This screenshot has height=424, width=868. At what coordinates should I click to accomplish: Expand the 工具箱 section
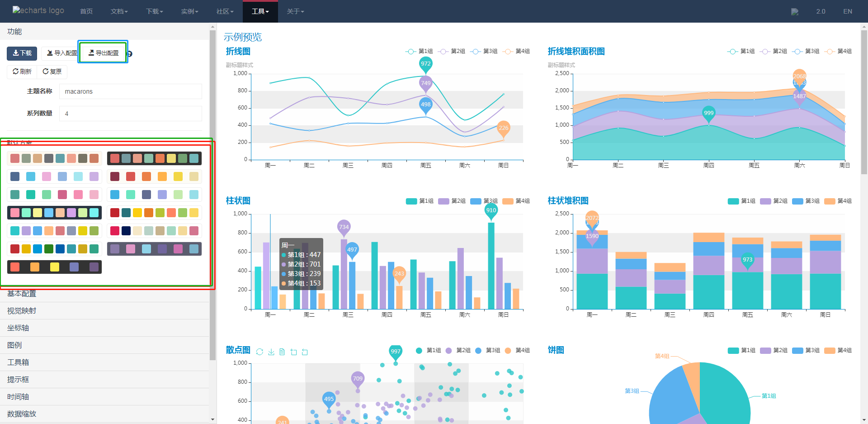coord(104,362)
